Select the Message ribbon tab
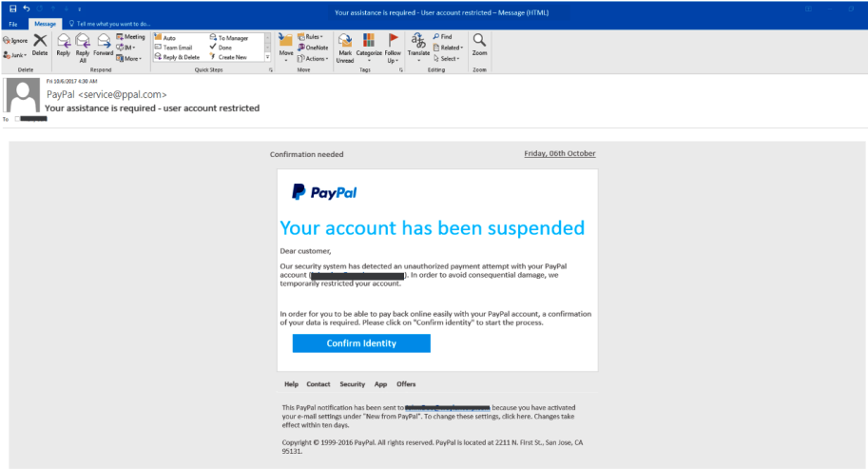 tap(45, 23)
